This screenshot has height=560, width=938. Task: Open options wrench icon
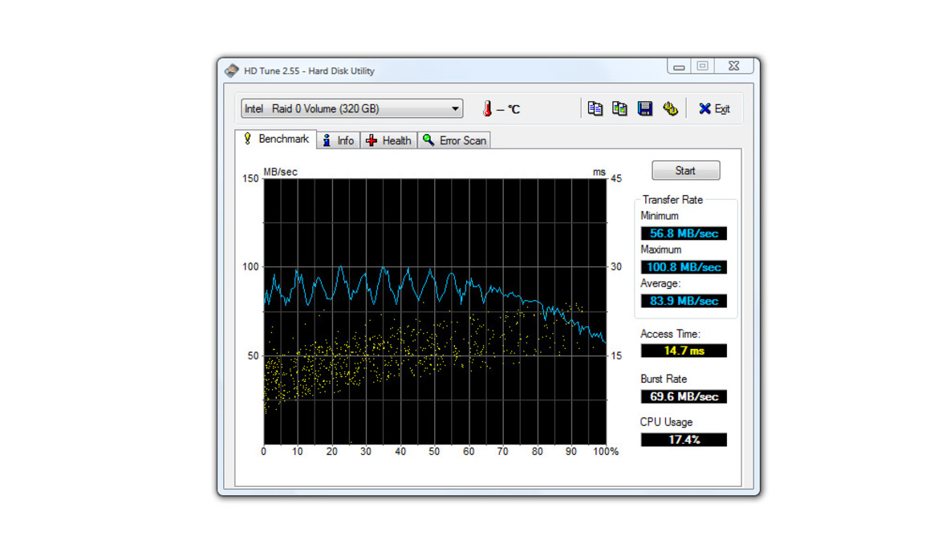(x=670, y=108)
